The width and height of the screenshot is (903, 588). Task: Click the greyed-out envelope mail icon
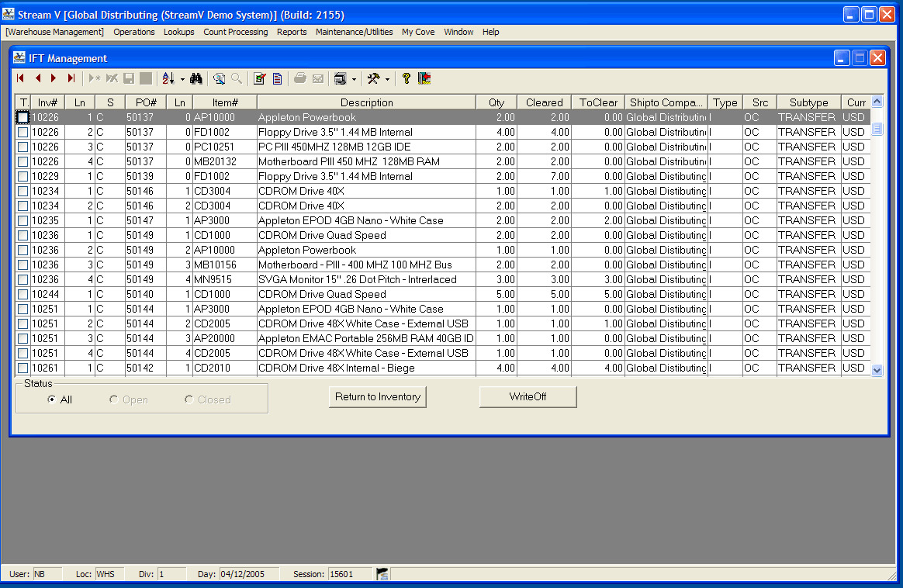(x=318, y=78)
